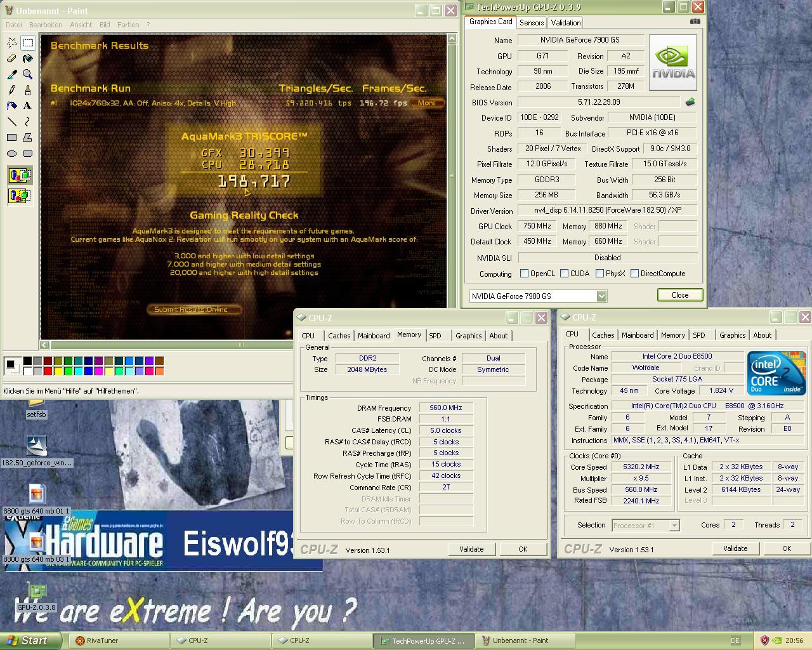This screenshot has height=650, width=812.
Task: Toggle the CUDA checkbox in GPU-Z
Action: (564, 274)
